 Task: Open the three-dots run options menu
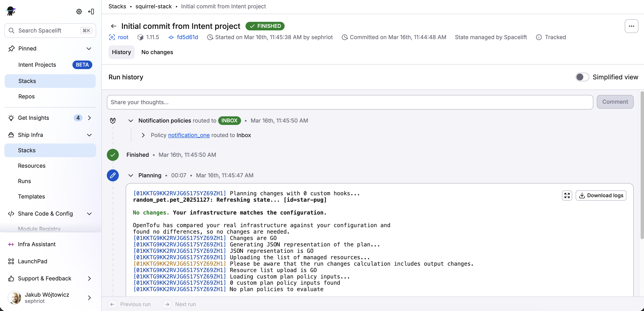pos(631,26)
